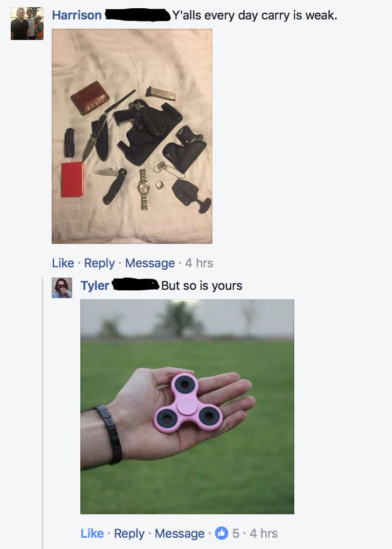
Task: Click Message under Harrison's comment
Action: 150,263
